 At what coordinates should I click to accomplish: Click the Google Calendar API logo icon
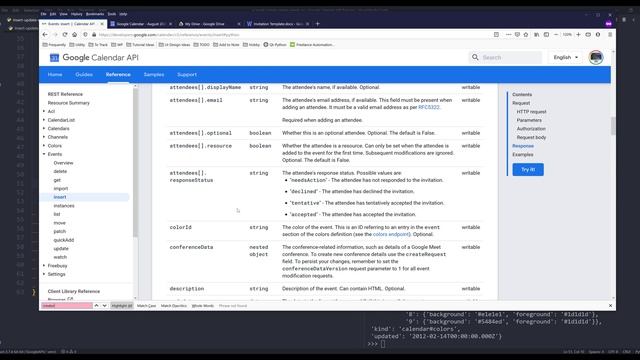click(x=54, y=58)
